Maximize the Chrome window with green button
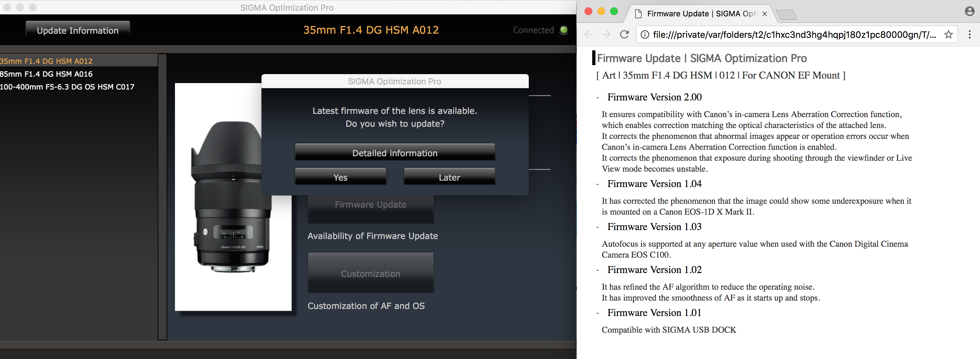The image size is (980, 359). tap(614, 12)
